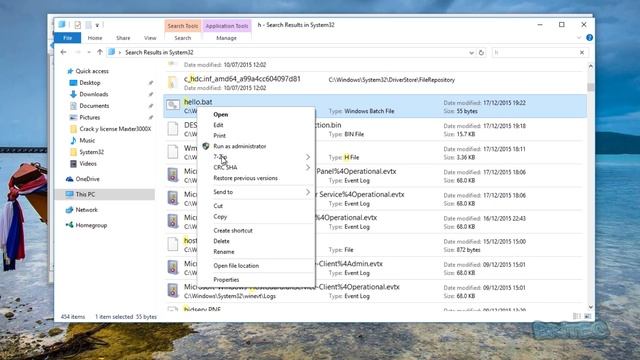Click the BIN File result icon

173,129
